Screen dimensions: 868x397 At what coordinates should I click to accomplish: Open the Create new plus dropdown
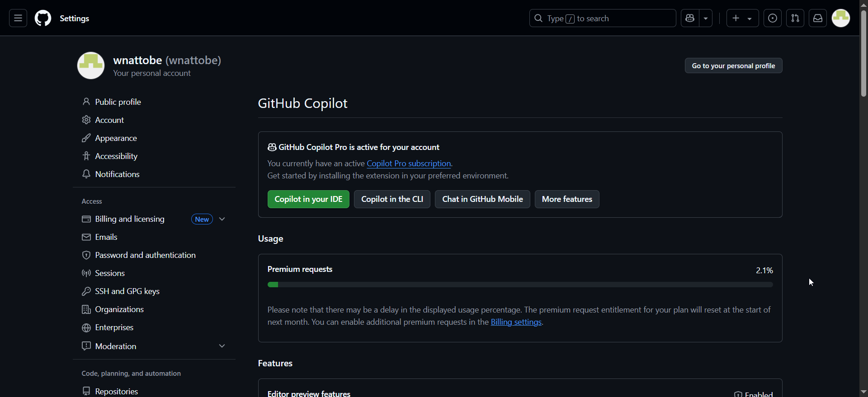742,19
